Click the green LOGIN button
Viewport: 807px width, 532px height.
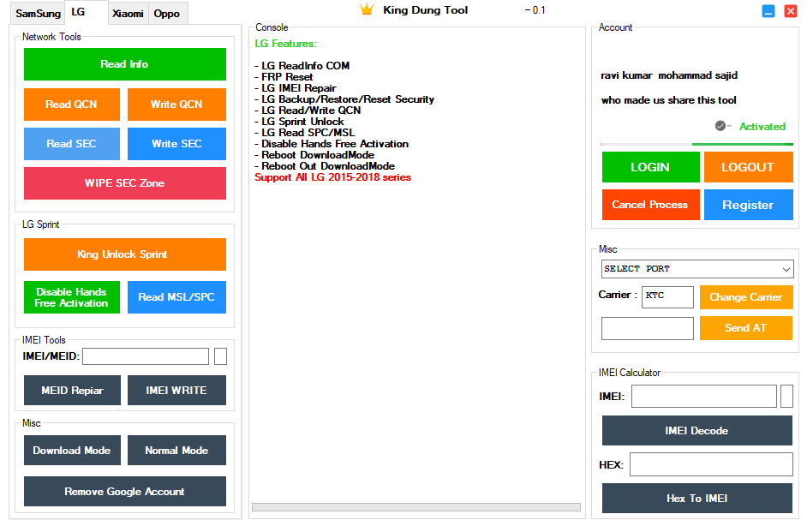(x=650, y=167)
